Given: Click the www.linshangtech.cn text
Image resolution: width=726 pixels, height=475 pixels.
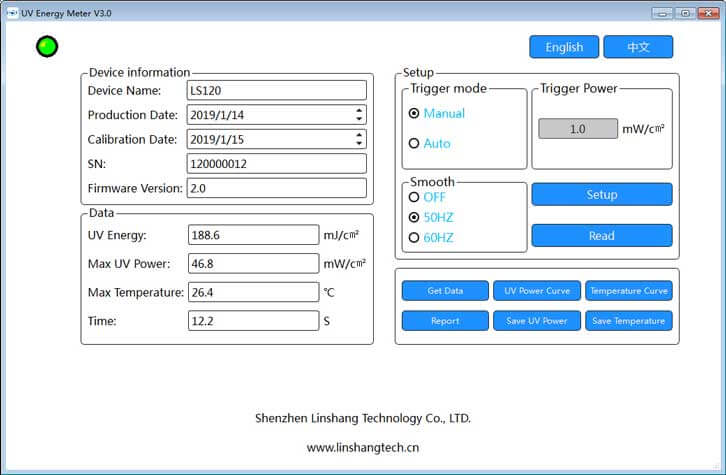Looking at the screenshot, I should pyautogui.click(x=363, y=448).
